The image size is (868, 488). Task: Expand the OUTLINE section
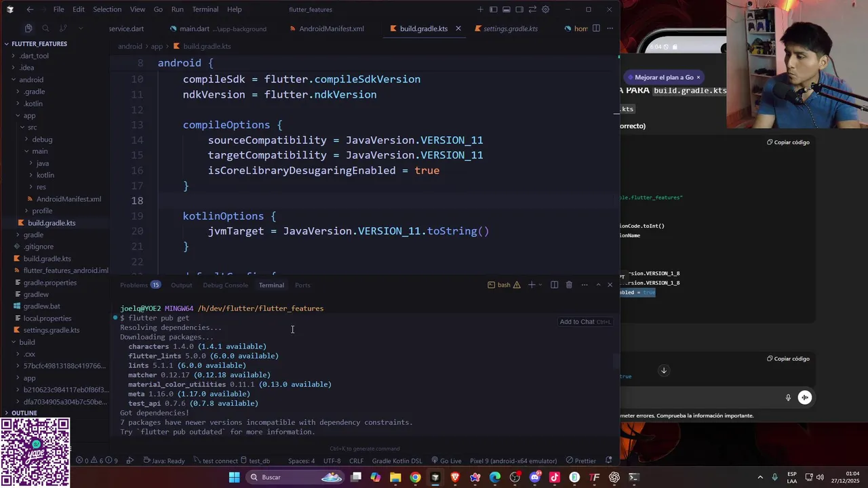pyautogui.click(x=24, y=413)
